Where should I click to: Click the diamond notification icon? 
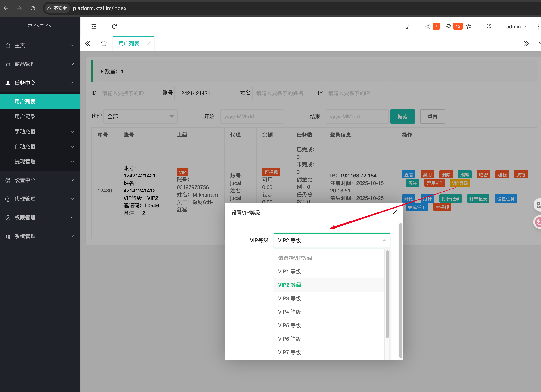coord(448,26)
